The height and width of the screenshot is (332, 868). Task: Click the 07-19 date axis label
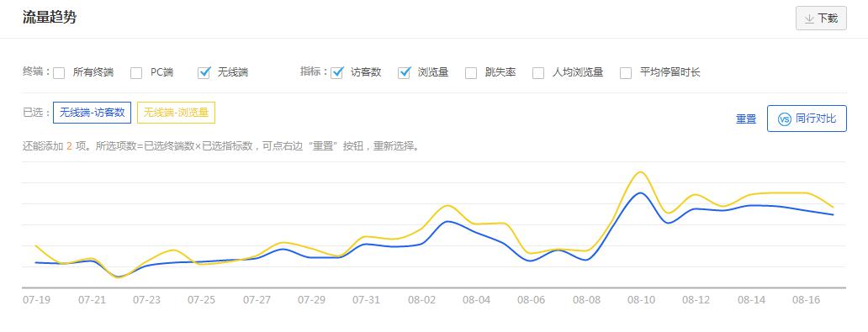pos(36,300)
